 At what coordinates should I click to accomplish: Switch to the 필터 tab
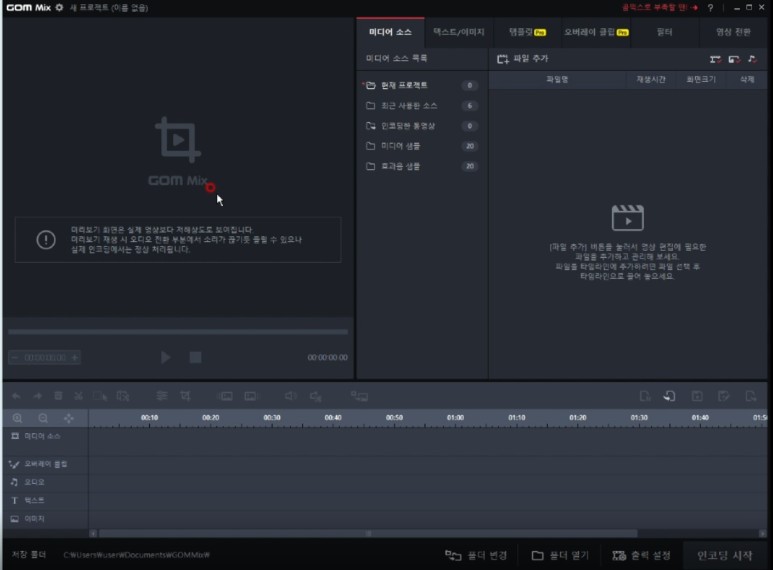point(665,33)
